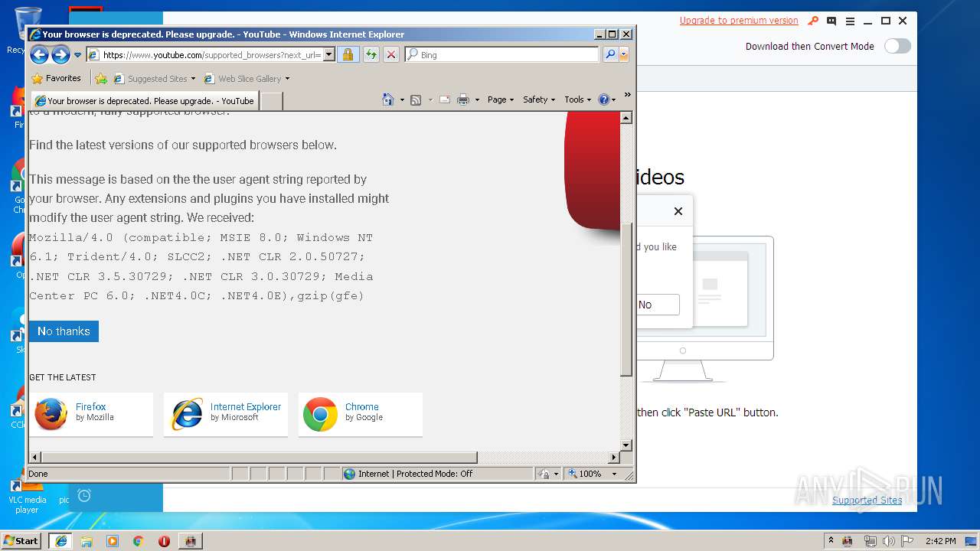Viewport: 980px width, 551px height.
Task: Select the 'Your browser is deprecated' YouTube tab
Action: [x=144, y=100]
